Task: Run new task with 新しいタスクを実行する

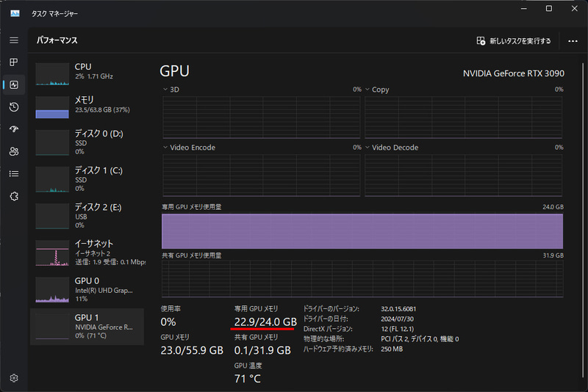Action: [x=513, y=41]
